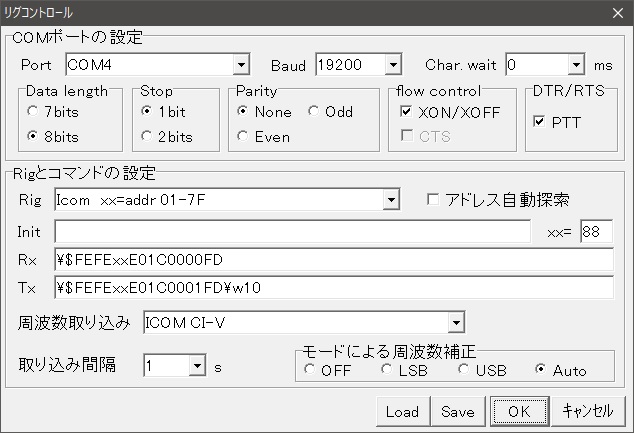Click the Init command field
Screen dimensions: 634x433
[x=292, y=232]
